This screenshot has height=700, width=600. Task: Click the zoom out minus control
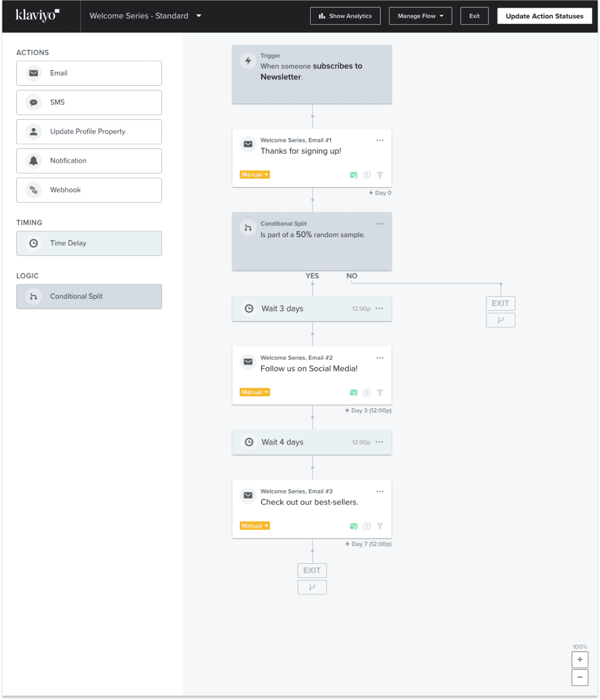[580, 677]
